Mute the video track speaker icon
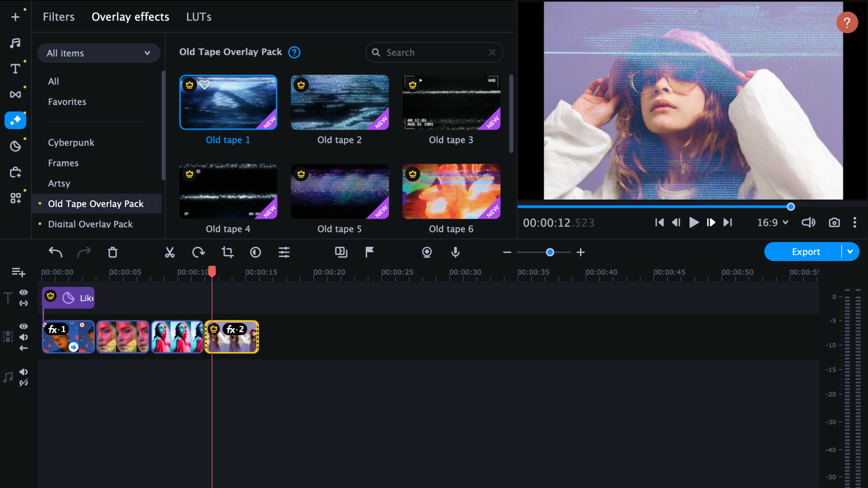Screen dimensions: 868x488 click(24, 337)
